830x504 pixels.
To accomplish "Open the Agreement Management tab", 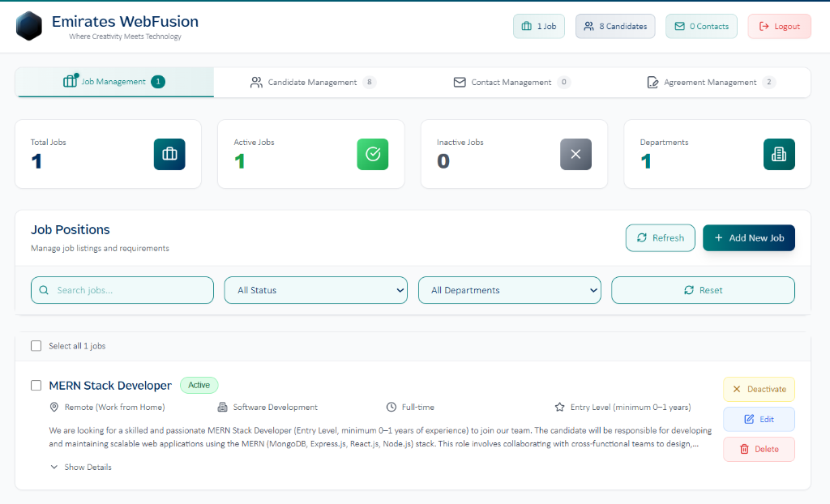I will pos(710,82).
